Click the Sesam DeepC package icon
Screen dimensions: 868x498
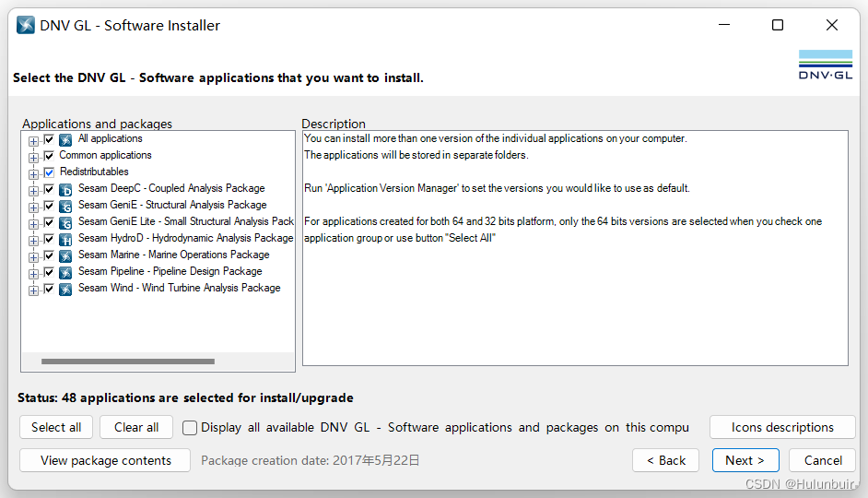pyautogui.click(x=65, y=190)
